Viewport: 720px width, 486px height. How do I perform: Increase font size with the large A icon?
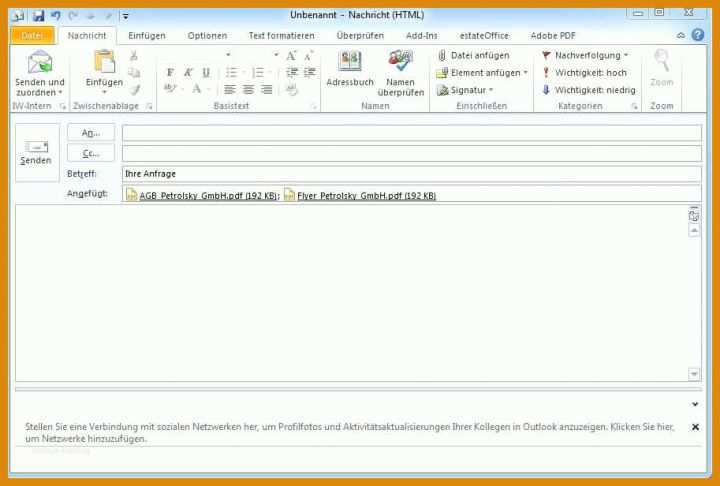291,56
